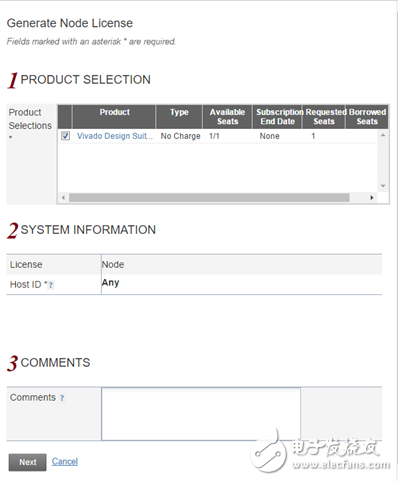The width and height of the screenshot is (398, 481).
Task: Click the Requested Seats value 1
Action: 313,136
